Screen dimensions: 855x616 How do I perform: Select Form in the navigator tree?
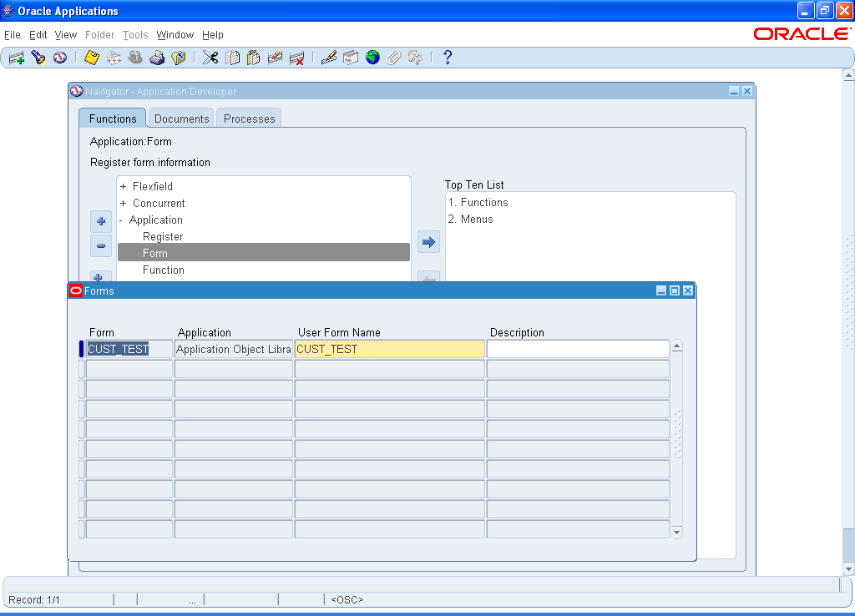pyautogui.click(x=264, y=253)
